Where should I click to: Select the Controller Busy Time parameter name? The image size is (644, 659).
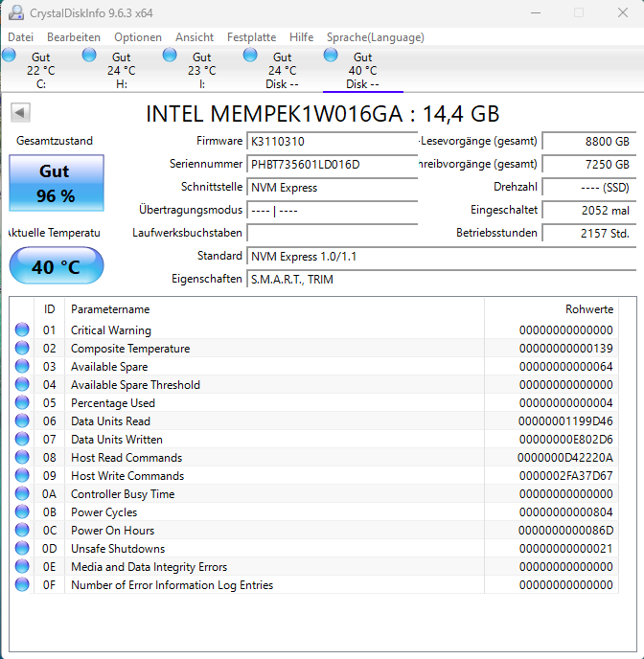[x=123, y=494]
